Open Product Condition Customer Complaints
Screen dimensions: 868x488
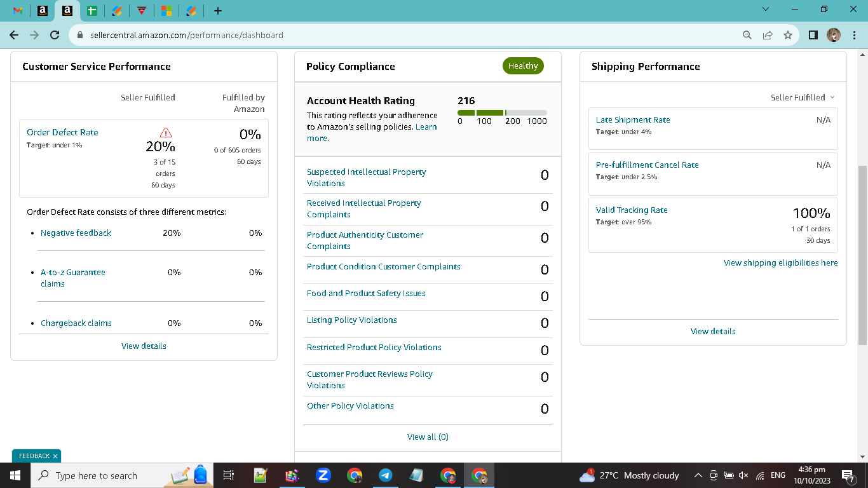[384, 266]
